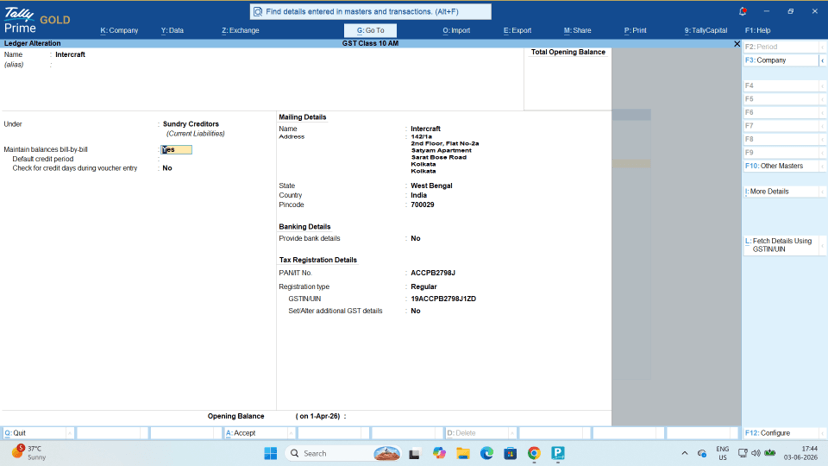Screen dimensions: 828x466
Task: Open Google Chrome from taskbar
Action: 534,453
